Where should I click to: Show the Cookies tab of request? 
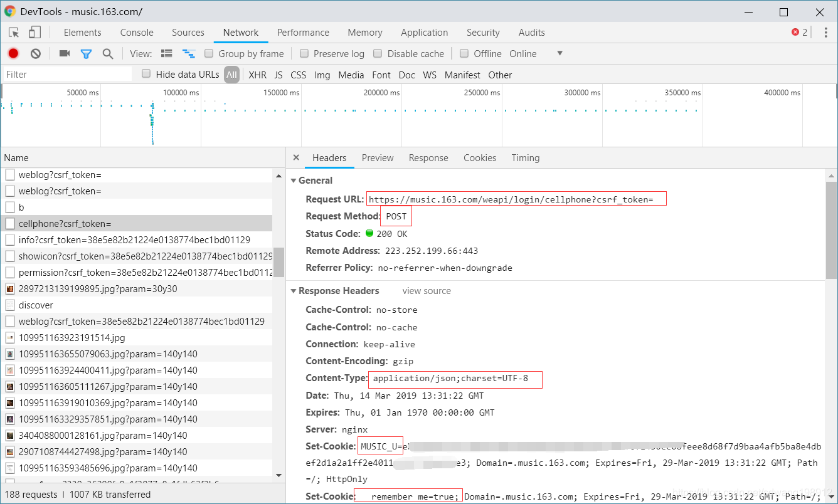tap(480, 158)
